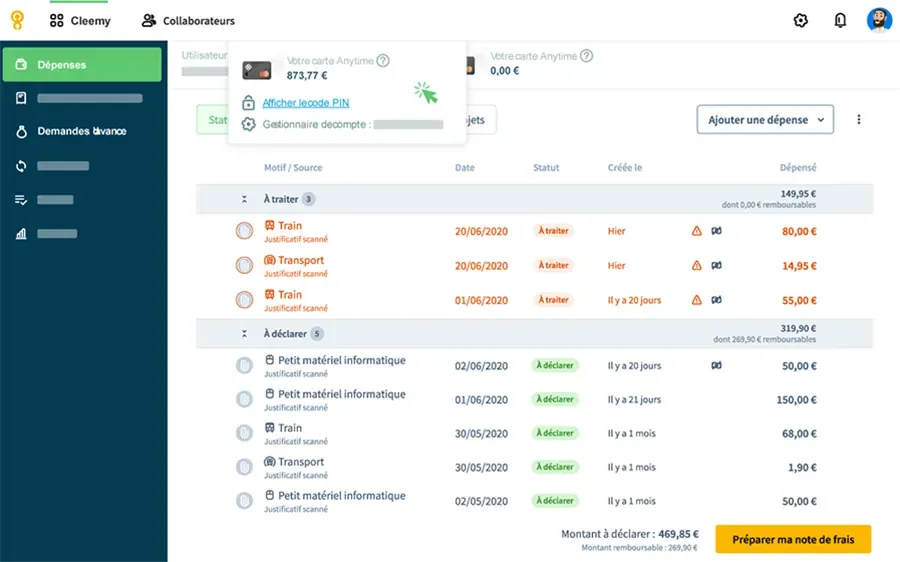Click the Afficher le code PIN link
900x562 pixels.
(306, 103)
